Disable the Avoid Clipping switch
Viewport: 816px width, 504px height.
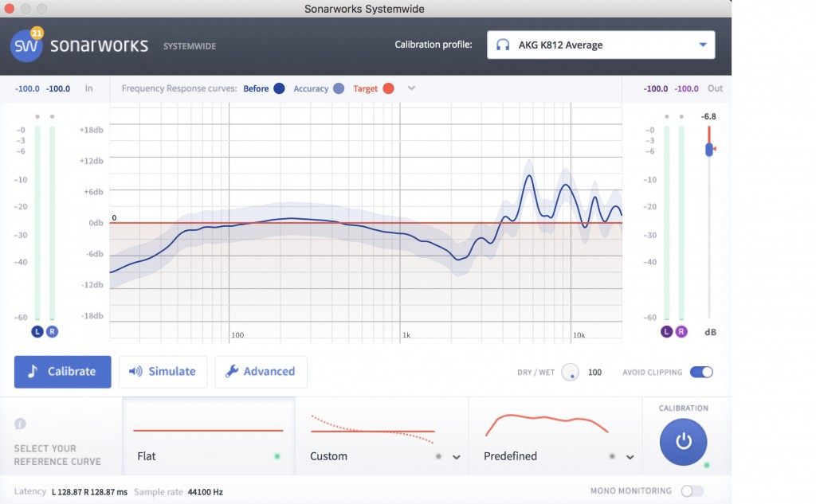point(701,372)
